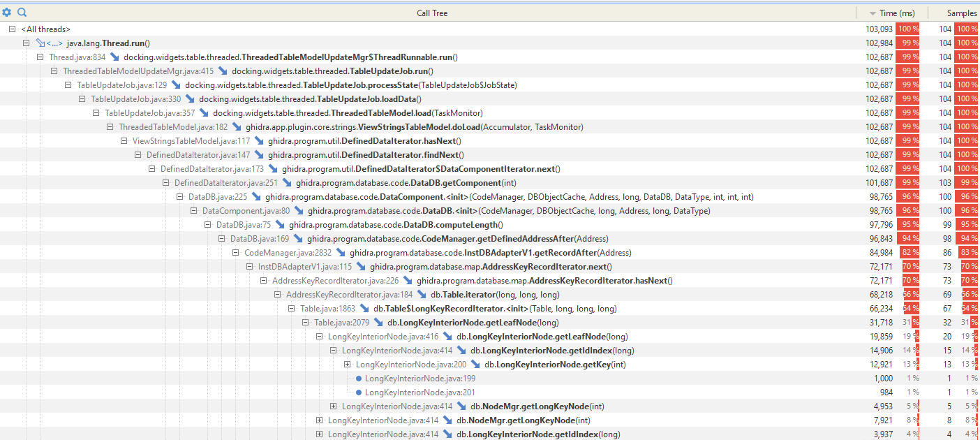Click the 84,984 time value
980x440 pixels.
coord(881,253)
